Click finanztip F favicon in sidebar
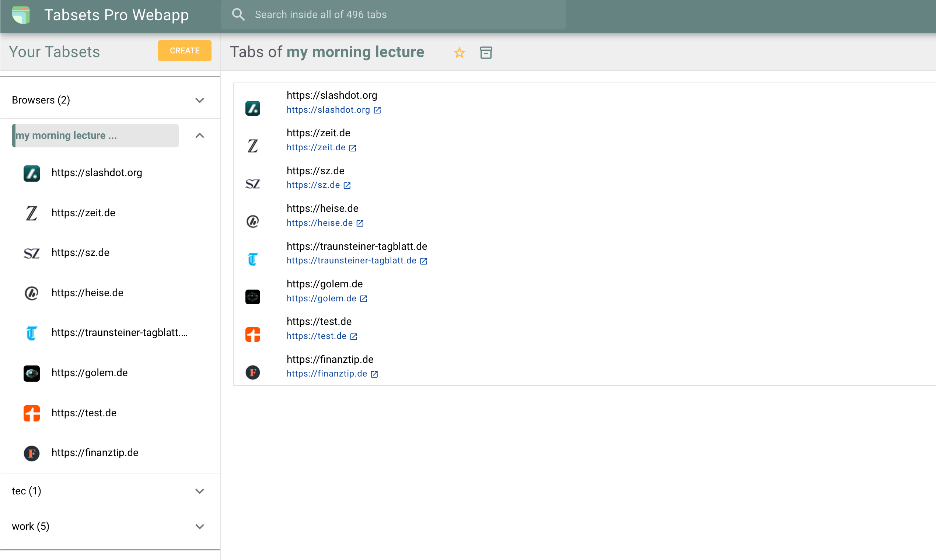 (32, 453)
